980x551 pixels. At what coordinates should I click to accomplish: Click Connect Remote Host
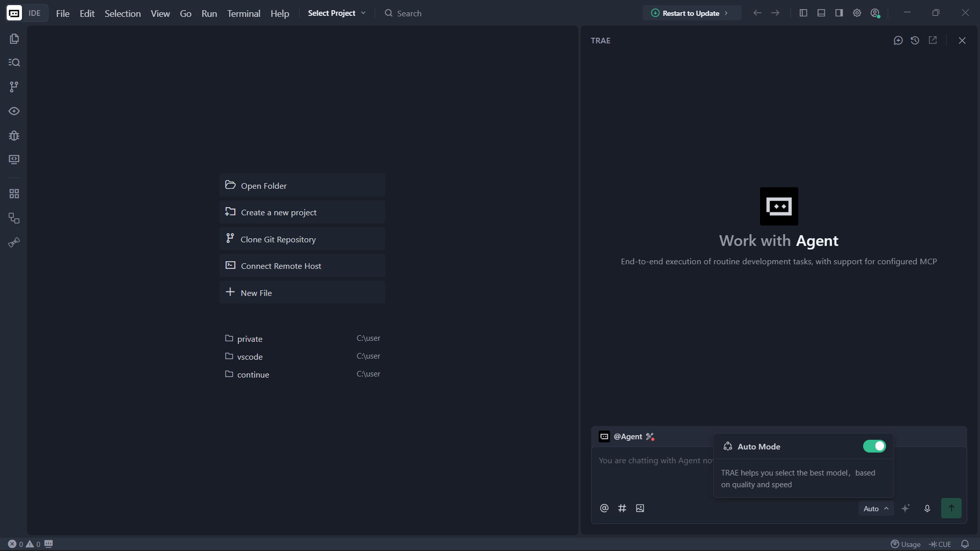click(302, 266)
